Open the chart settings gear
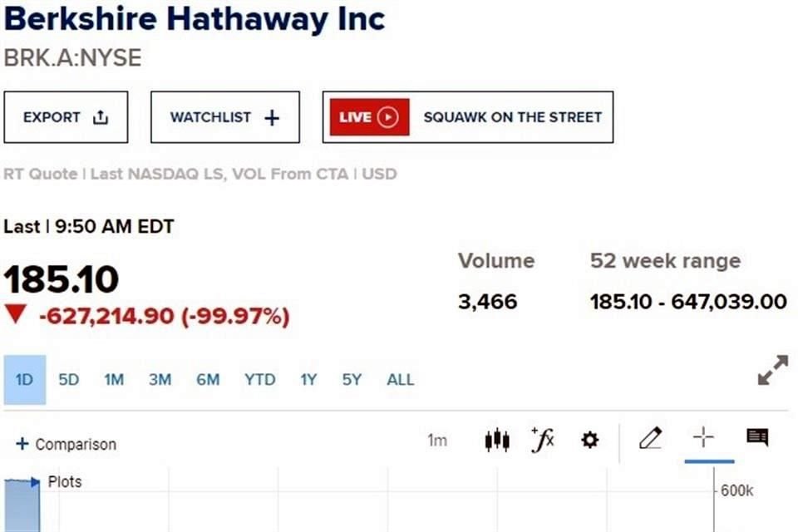The width and height of the screenshot is (798, 532). [x=589, y=439]
